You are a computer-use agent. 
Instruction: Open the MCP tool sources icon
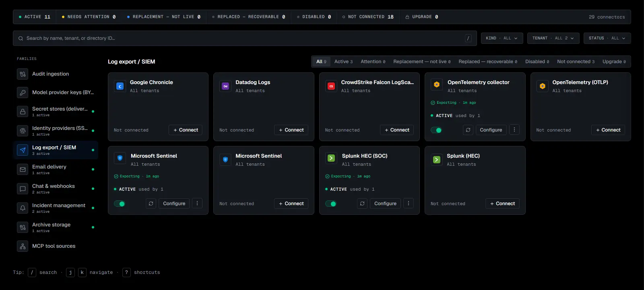(23, 246)
